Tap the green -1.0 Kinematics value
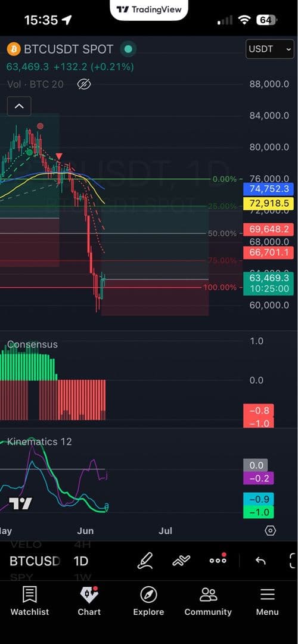298x644 pixels. 259,512
